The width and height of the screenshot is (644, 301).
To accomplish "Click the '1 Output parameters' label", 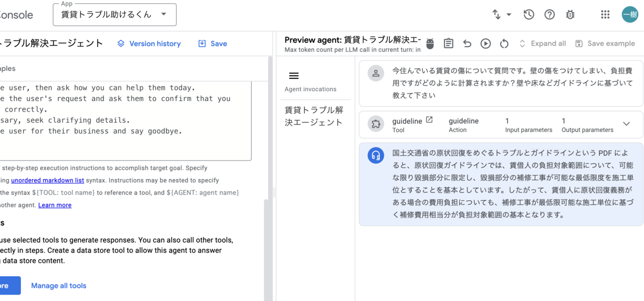I will coord(588,125).
